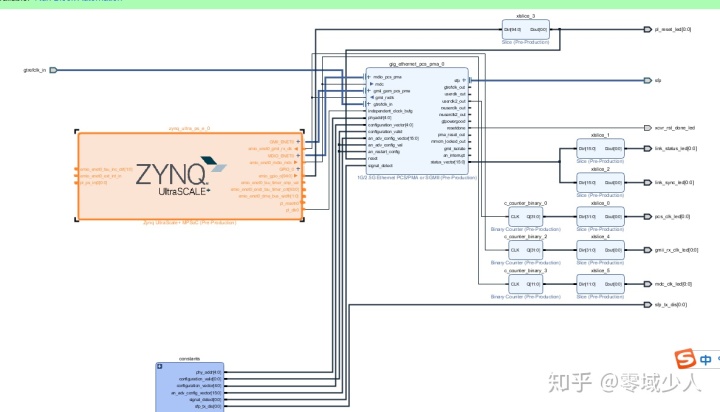This screenshot has height=412, width=720.
Task: Click the Sogou input method S icon
Action: pos(685,359)
